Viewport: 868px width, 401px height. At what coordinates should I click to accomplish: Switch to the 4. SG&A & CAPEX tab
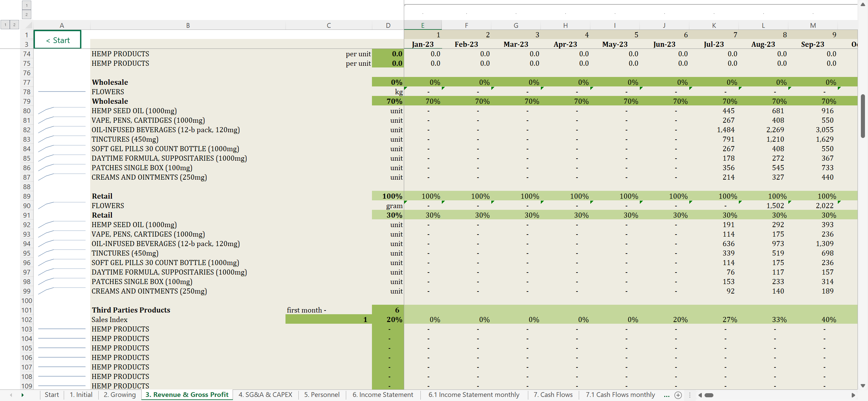coord(265,395)
